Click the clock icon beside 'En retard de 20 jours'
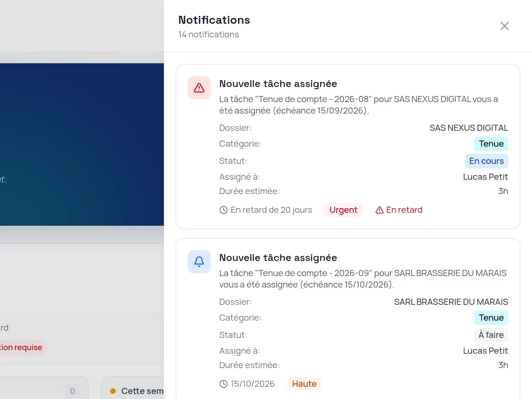Viewport: 532px width, 399px height. point(224,210)
